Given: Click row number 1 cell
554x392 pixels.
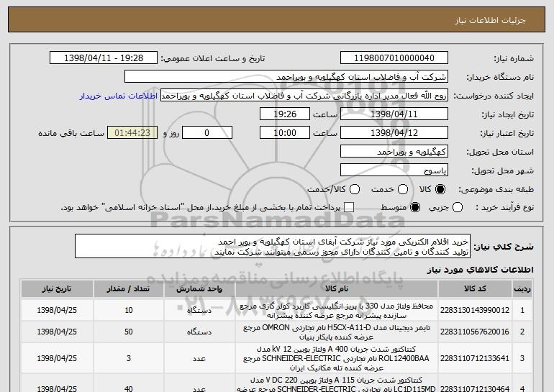Looking at the screenshot, I should click(522, 310).
